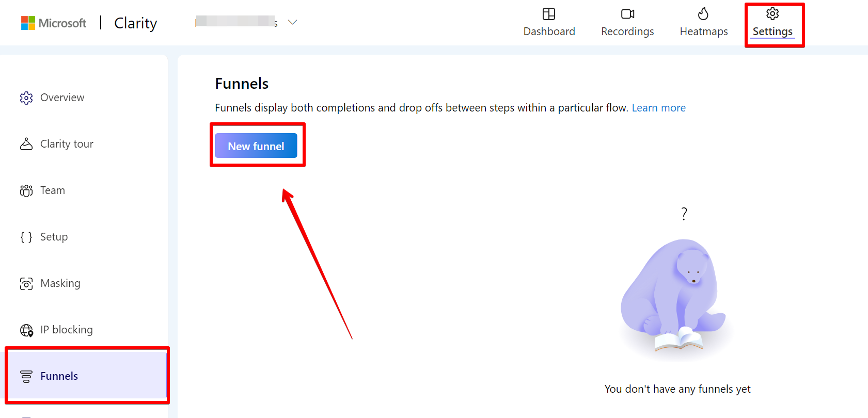Click the New funnel button
This screenshot has height=418, width=868.
click(x=256, y=146)
